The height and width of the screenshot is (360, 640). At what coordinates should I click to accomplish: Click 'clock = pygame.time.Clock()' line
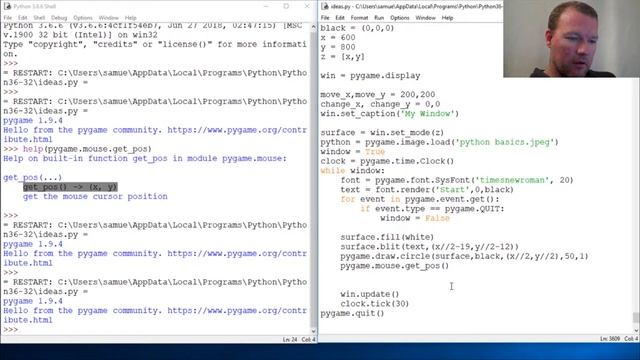(387, 161)
